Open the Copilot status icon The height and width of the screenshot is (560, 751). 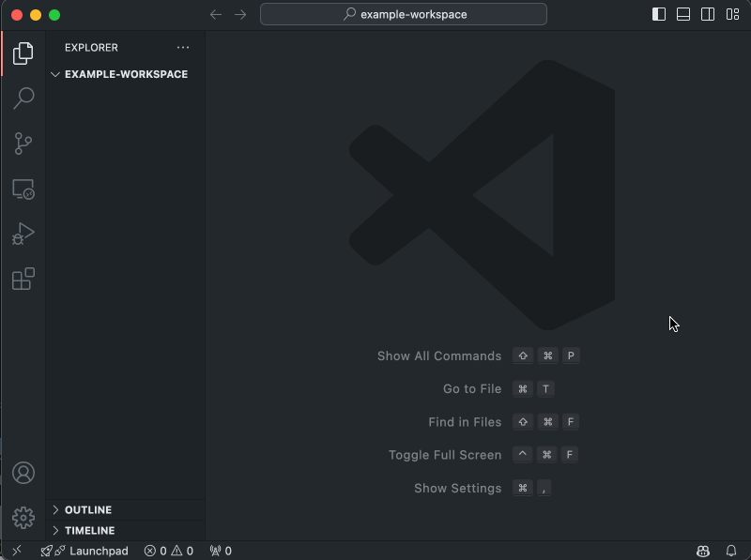tap(703, 551)
